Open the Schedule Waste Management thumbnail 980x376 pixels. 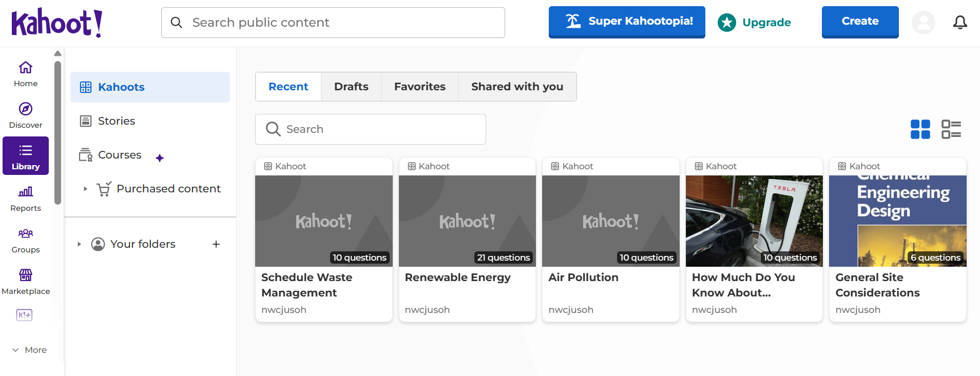(x=324, y=221)
